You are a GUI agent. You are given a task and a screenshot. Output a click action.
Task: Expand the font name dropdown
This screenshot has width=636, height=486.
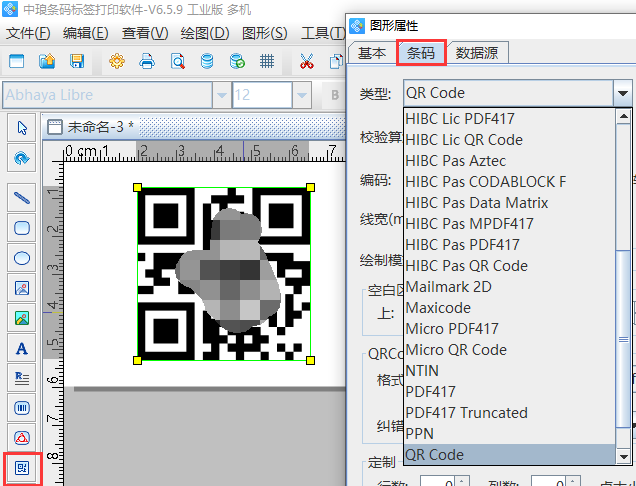tap(220, 95)
